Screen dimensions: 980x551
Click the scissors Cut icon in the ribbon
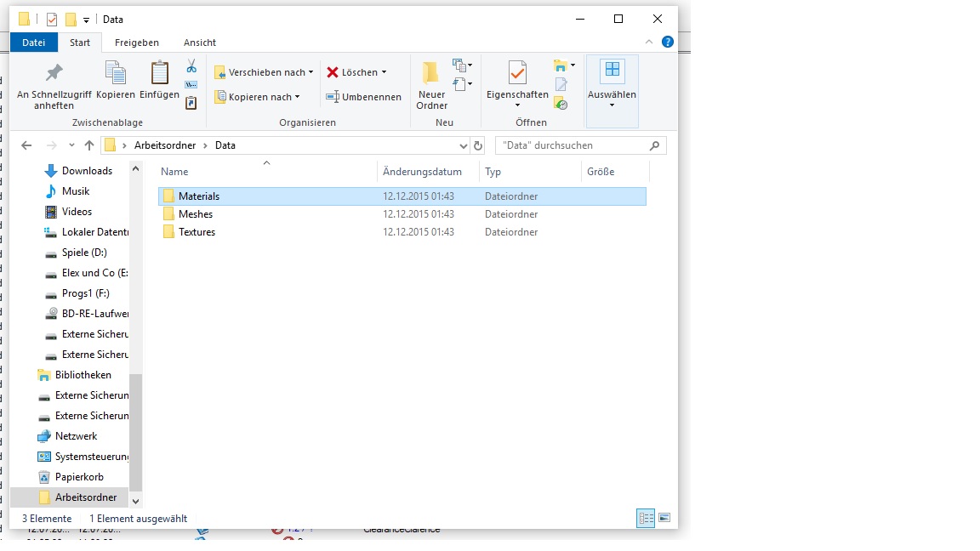(x=191, y=66)
